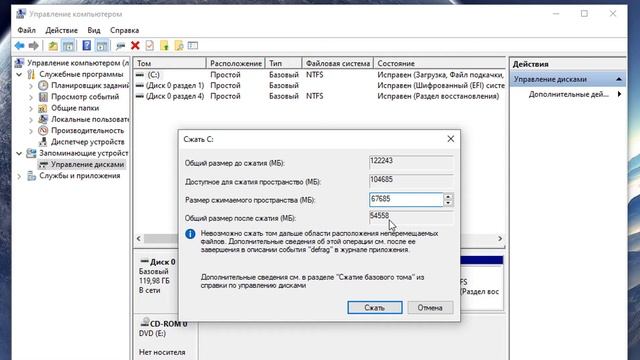
Task: Expand the Общие папки node arrow
Action: [x=31, y=109]
